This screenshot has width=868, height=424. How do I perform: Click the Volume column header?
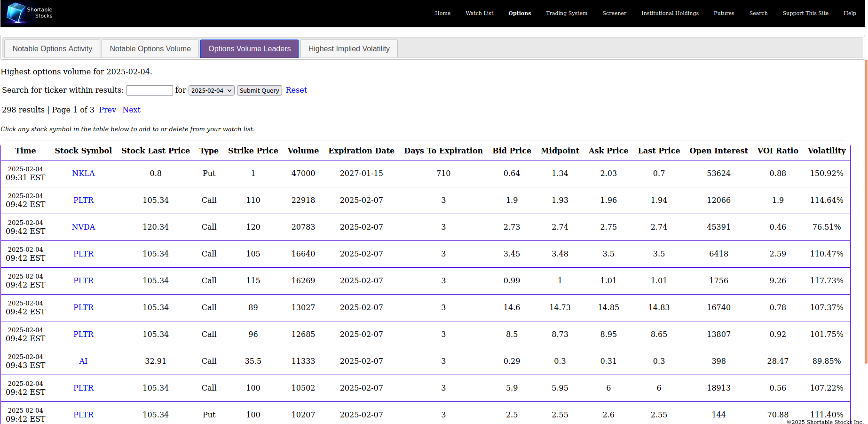(x=303, y=151)
